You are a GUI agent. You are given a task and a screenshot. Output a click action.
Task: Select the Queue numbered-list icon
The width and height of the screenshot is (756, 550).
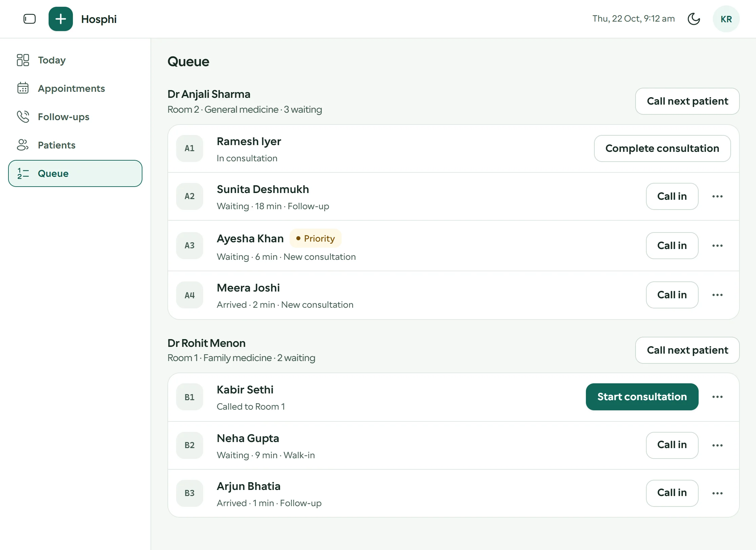pyautogui.click(x=23, y=173)
